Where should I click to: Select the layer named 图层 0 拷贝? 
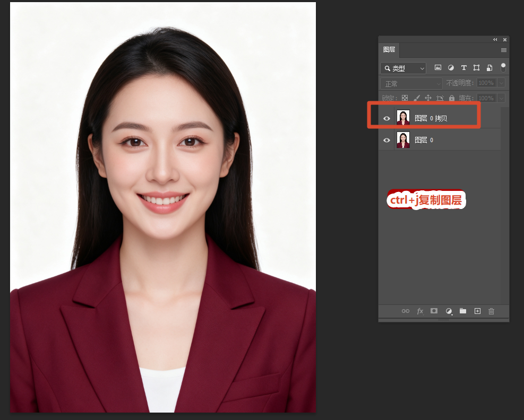(431, 118)
